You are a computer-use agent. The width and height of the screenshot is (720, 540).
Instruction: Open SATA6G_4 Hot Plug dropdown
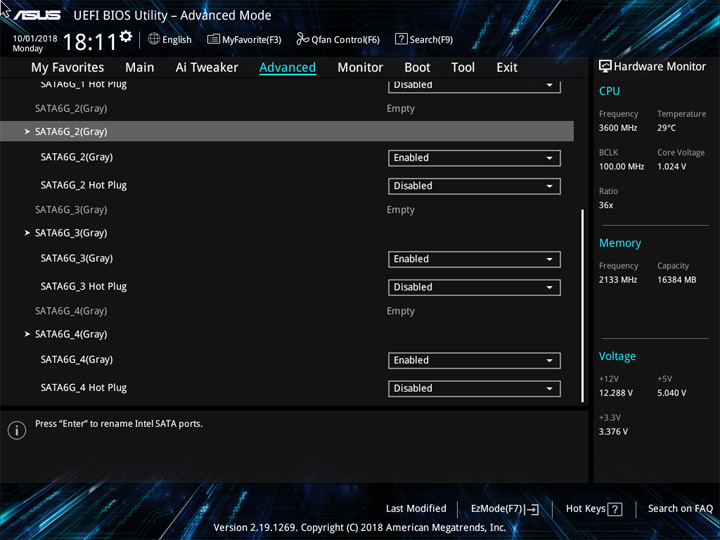point(474,388)
